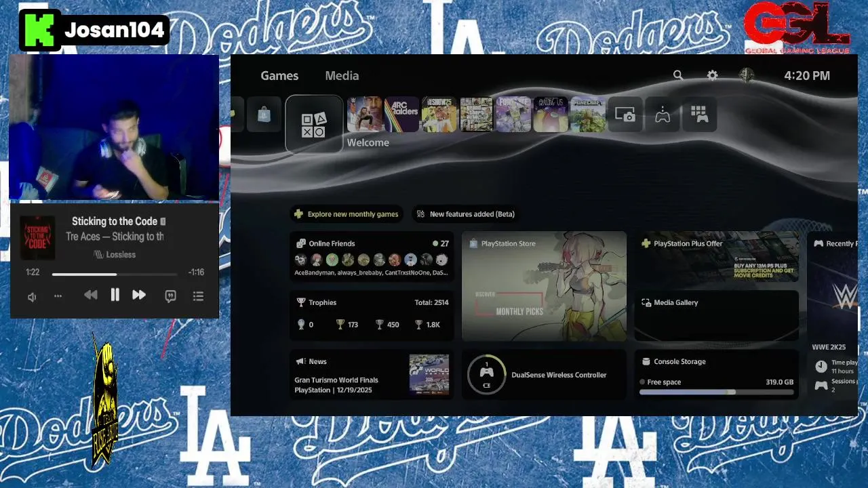Open the Online Friends card
Viewport: 868px width, 488px height.
(x=372, y=257)
